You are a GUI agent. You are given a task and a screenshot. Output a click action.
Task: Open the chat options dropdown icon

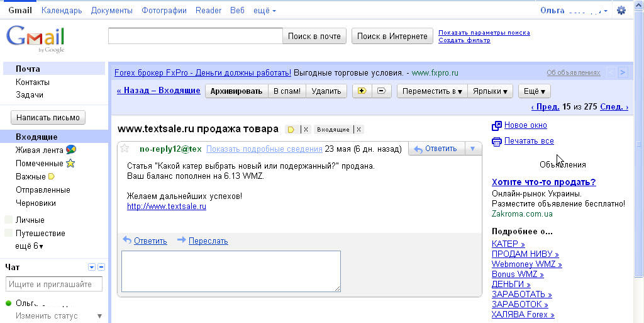point(92,267)
